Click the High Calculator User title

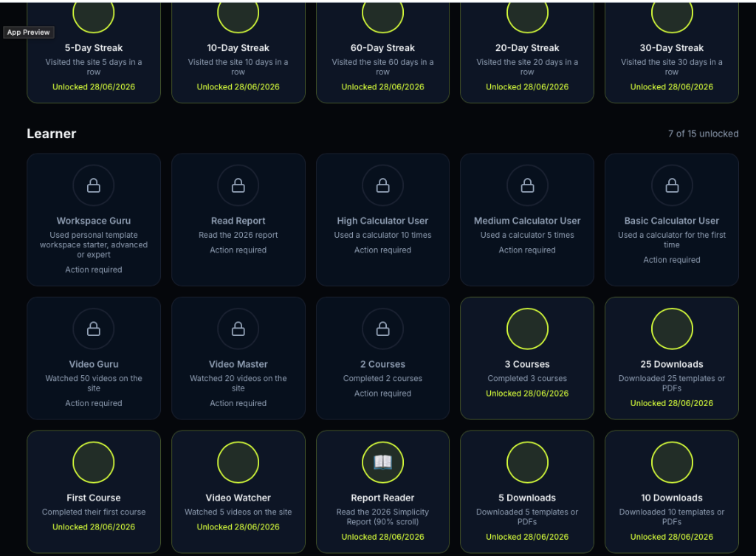pyautogui.click(x=383, y=221)
